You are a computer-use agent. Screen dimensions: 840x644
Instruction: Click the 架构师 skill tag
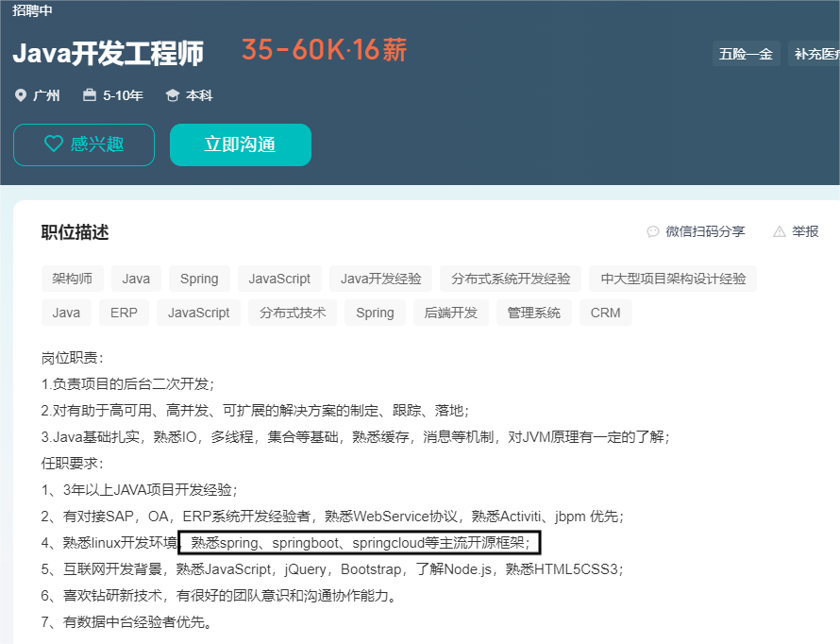73,279
